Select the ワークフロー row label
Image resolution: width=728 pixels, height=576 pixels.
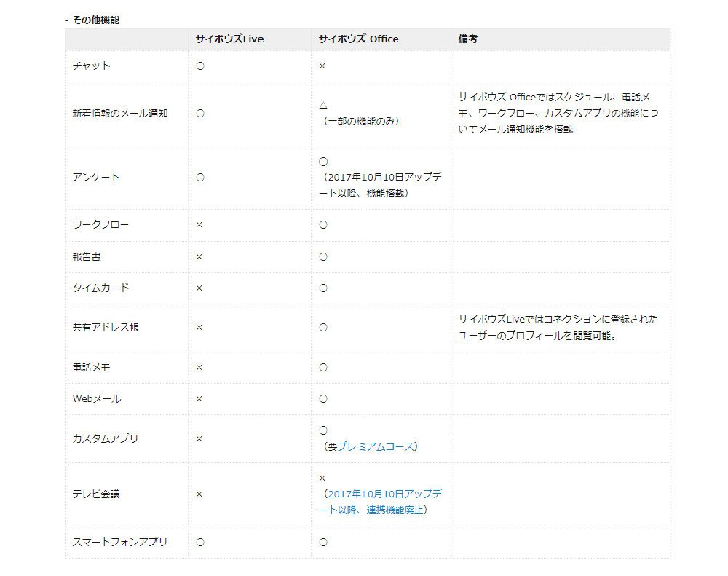pos(100,225)
